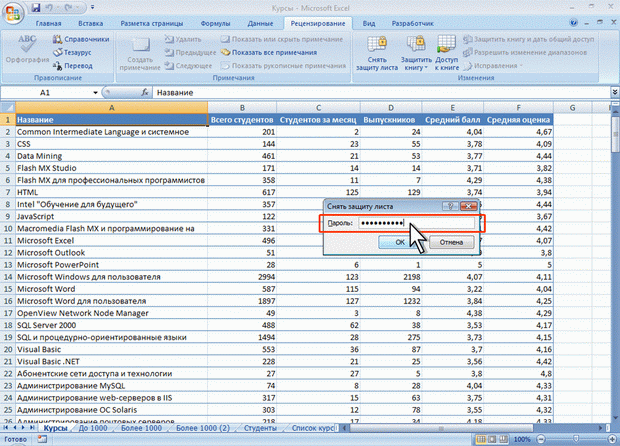This screenshot has height=446, width=620.
Task: Expand the Name Box dropdown
Action: pyautogui.click(x=95, y=93)
